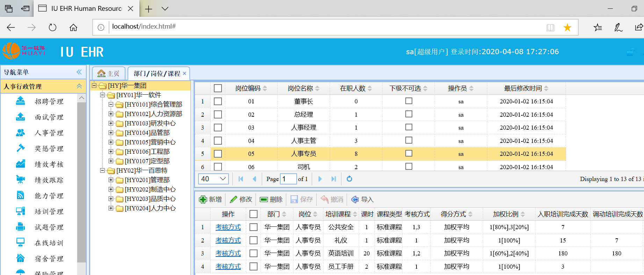
Task: Check the row for 董事长
Action: (218, 101)
